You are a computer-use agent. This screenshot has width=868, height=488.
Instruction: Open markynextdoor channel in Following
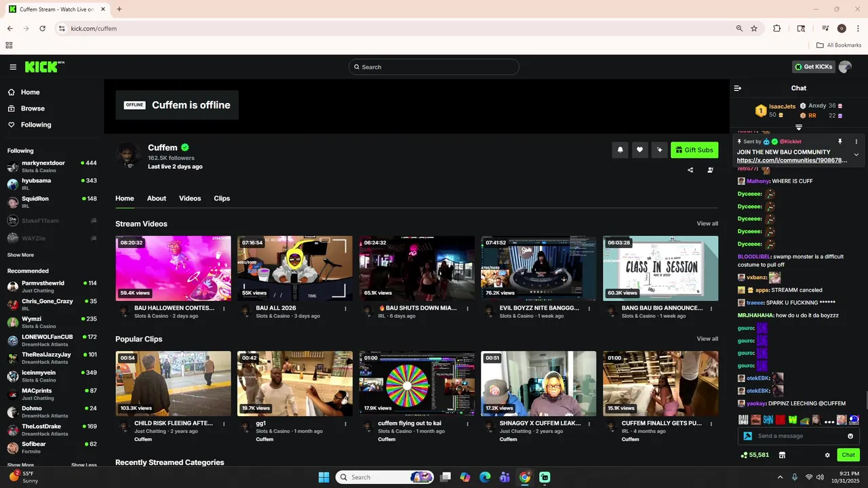tap(52, 166)
